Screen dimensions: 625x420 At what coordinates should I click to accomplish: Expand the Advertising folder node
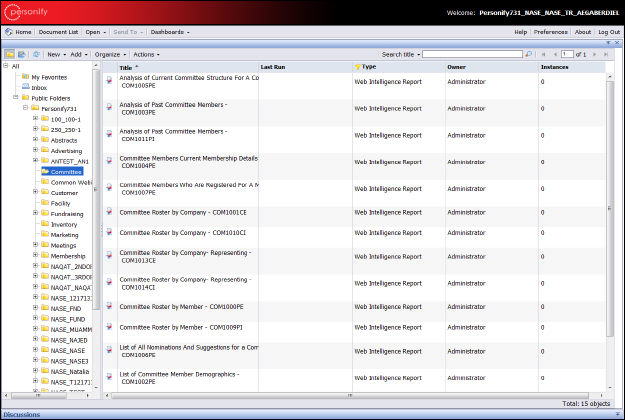point(35,150)
